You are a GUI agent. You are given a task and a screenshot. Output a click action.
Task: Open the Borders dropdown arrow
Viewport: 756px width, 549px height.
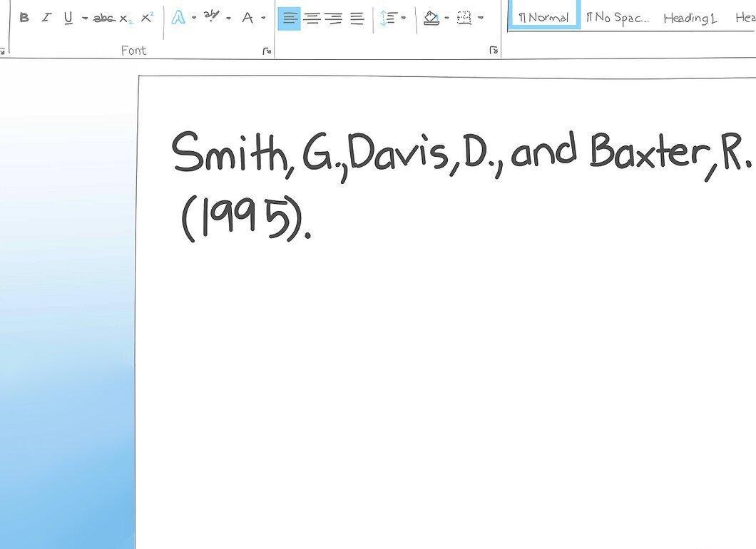coord(480,18)
